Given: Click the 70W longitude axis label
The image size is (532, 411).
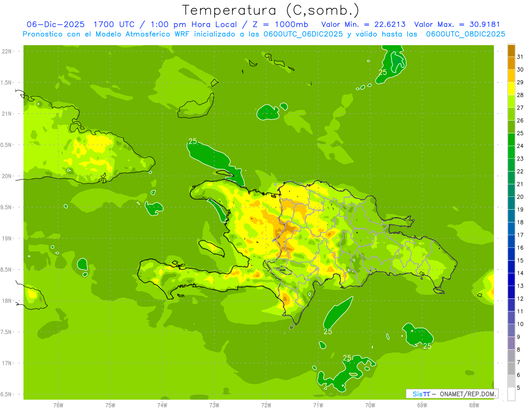Looking at the screenshot, I should coord(370,405).
